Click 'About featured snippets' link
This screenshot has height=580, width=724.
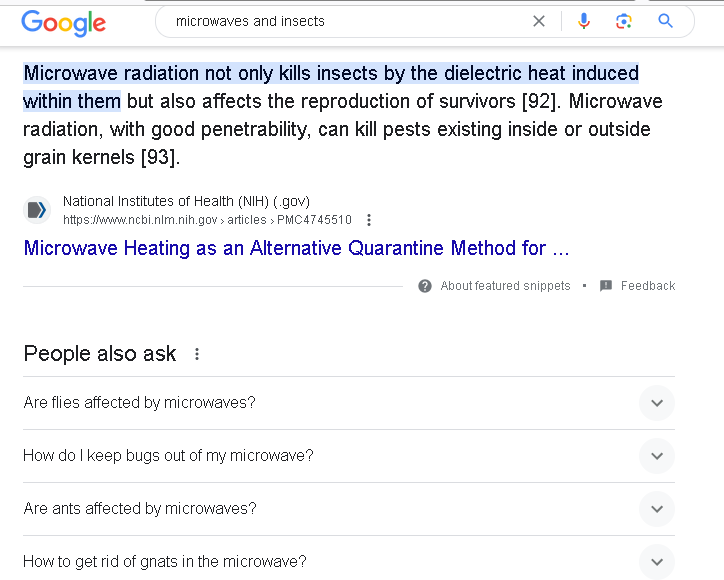[505, 286]
